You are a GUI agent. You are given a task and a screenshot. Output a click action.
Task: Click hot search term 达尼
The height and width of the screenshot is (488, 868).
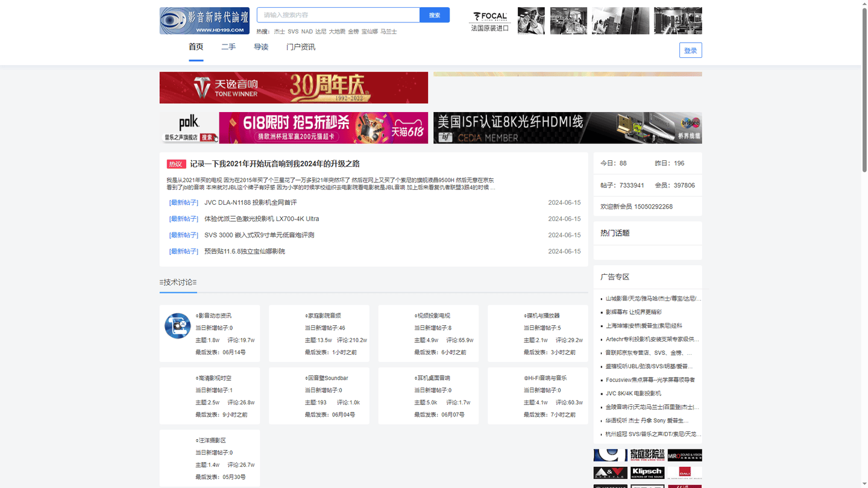pyautogui.click(x=321, y=31)
